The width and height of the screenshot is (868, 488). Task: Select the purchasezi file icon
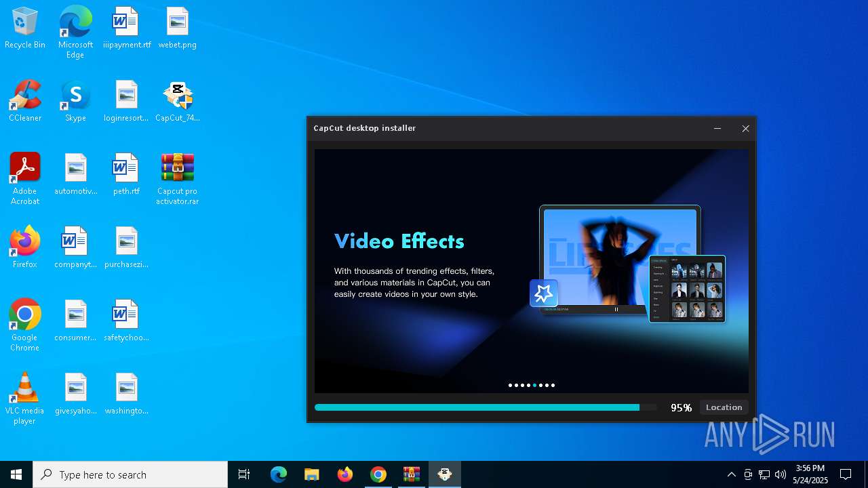[x=126, y=248]
